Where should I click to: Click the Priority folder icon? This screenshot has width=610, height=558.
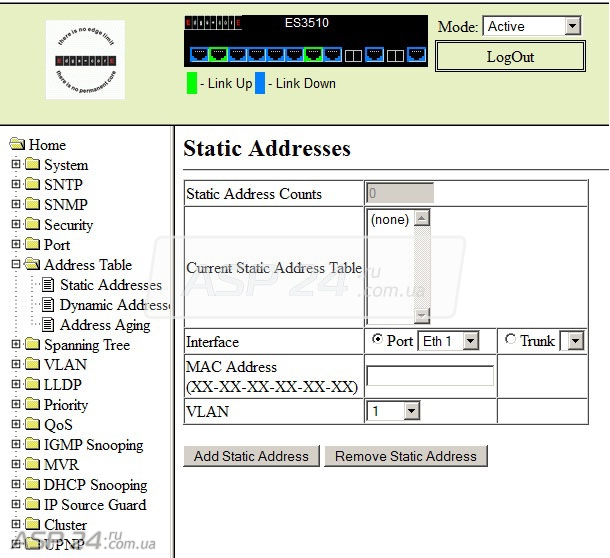click(32, 404)
